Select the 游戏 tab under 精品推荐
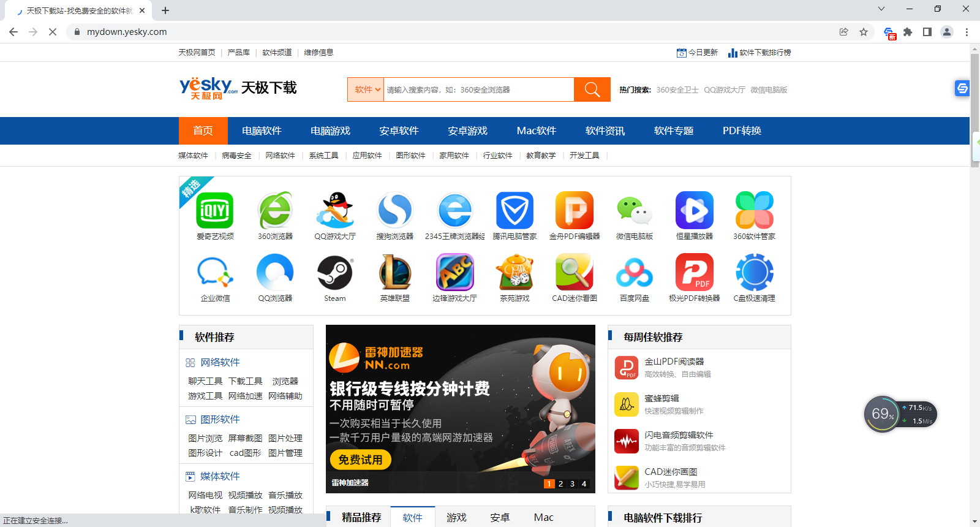This screenshot has width=980, height=527. 456,517
